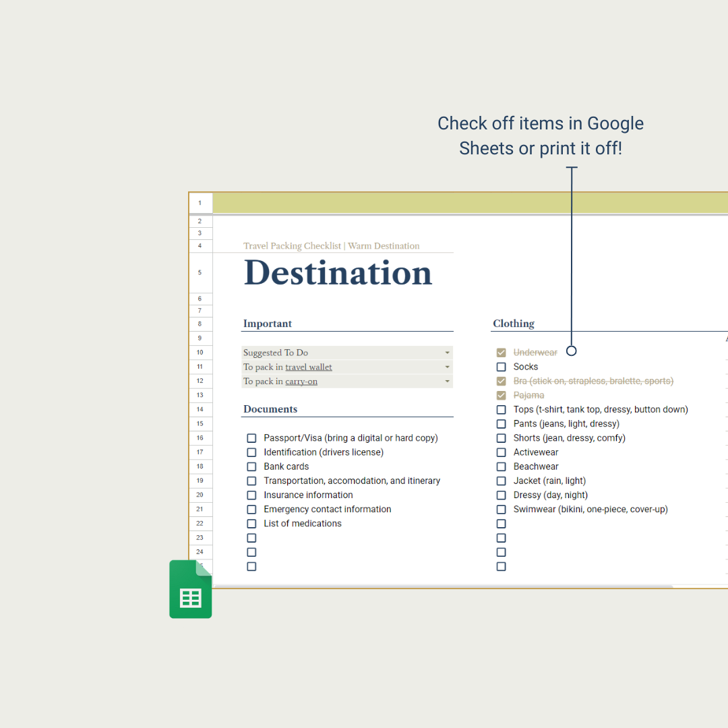Click the 'To pack in carry-on' text
The image size is (728, 728).
pyautogui.click(x=280, y=382)
